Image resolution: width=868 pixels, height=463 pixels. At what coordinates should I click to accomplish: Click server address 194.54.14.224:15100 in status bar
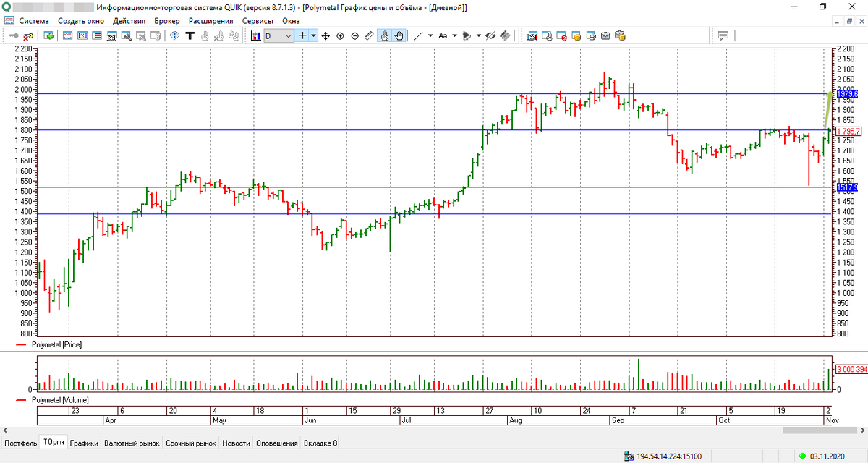[x=668, y=456]
